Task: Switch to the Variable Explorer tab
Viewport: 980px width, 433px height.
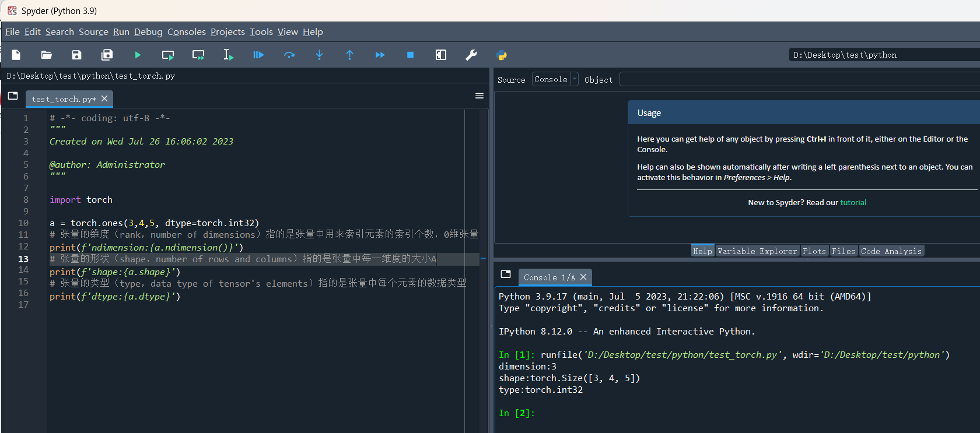Action: click(757, 251)
